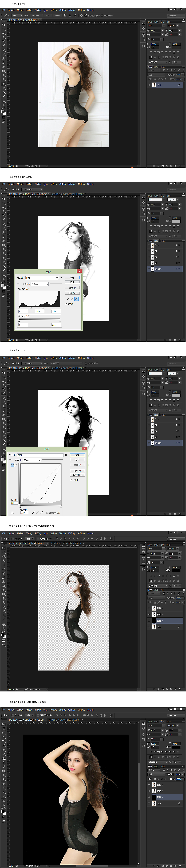Viewport: 186px width, 868px height.
Task: Select the RGB channel in the Levels window's Channels panel
Action: pos(165,245)
